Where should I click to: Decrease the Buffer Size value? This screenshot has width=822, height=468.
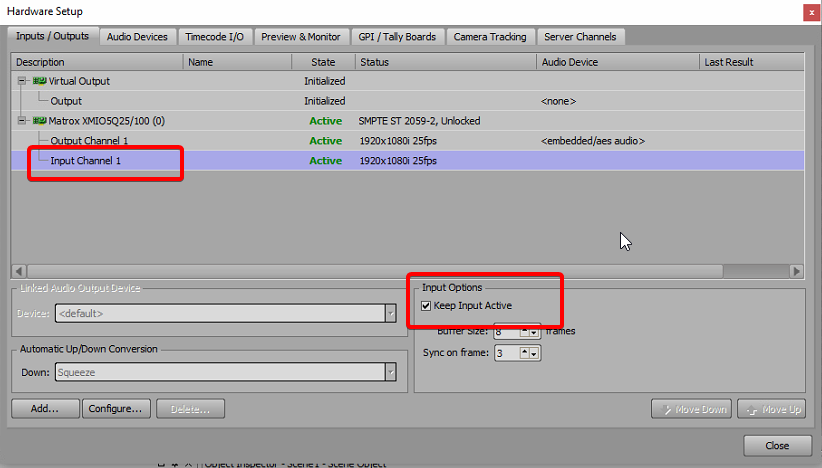pyautogui.click(x=534, y=331)
